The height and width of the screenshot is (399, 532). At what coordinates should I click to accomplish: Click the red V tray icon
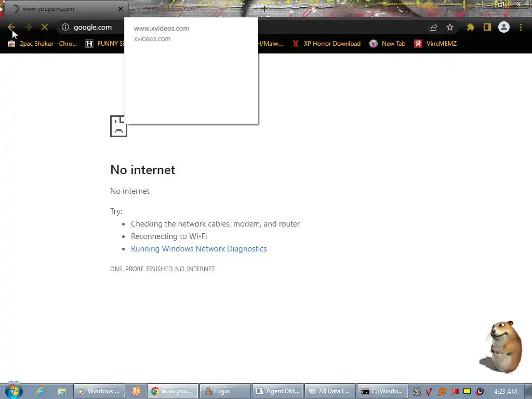(429, 392)
